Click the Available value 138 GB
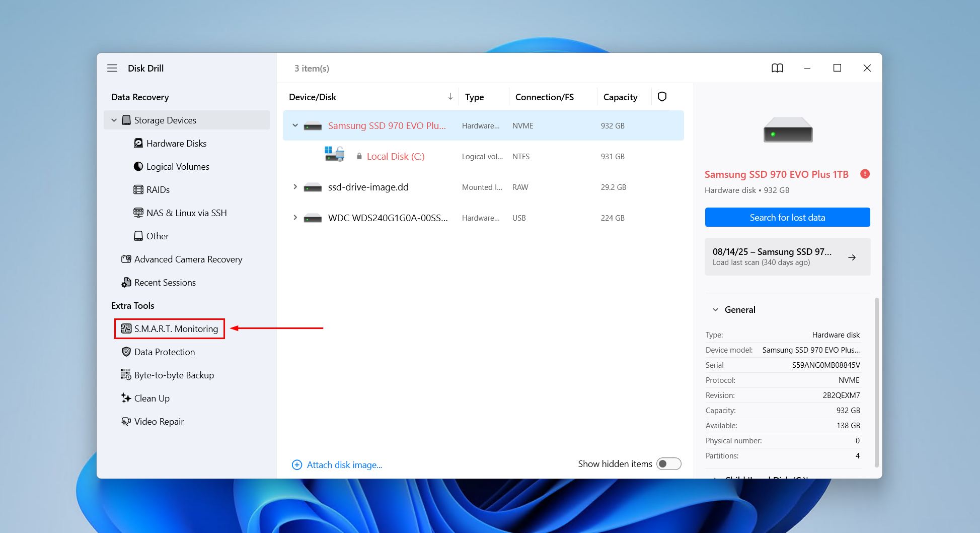Viewport: 980px width, 533px height. 849,425
